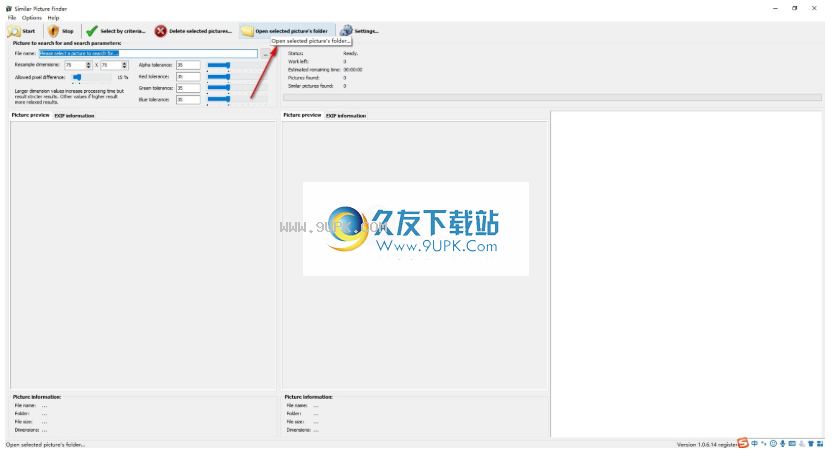This screenshot has width=832, height=459.
Task: Click the 'Version 1.0.6.14' status bar text
Action: coord(696,445)
